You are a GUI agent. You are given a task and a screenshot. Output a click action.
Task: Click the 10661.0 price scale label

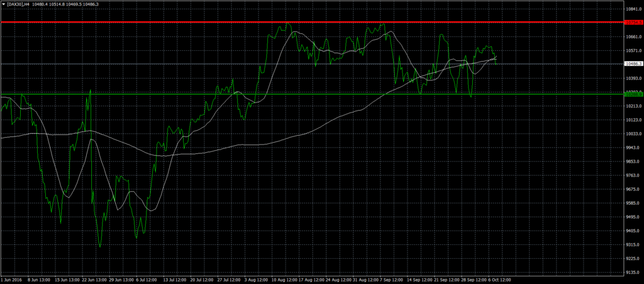coord(633,36)
